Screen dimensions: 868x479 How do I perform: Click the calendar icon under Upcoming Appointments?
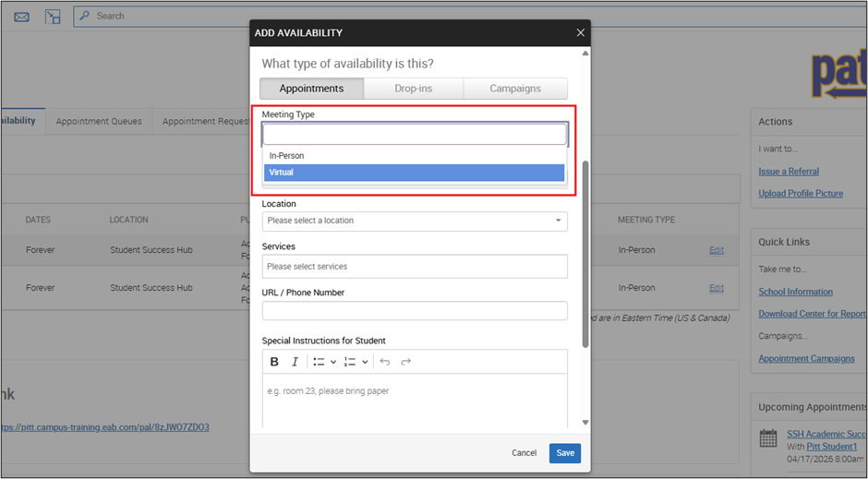tap(768, 438)
